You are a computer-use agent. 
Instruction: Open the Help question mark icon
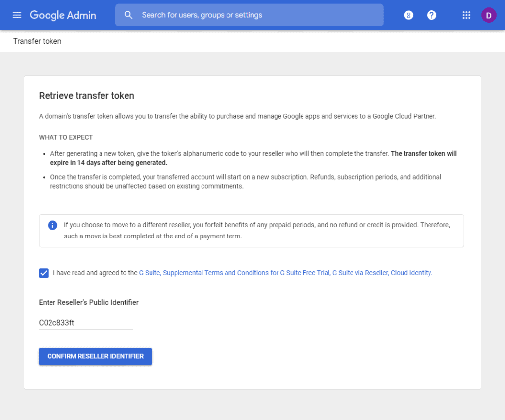[431, 15]
